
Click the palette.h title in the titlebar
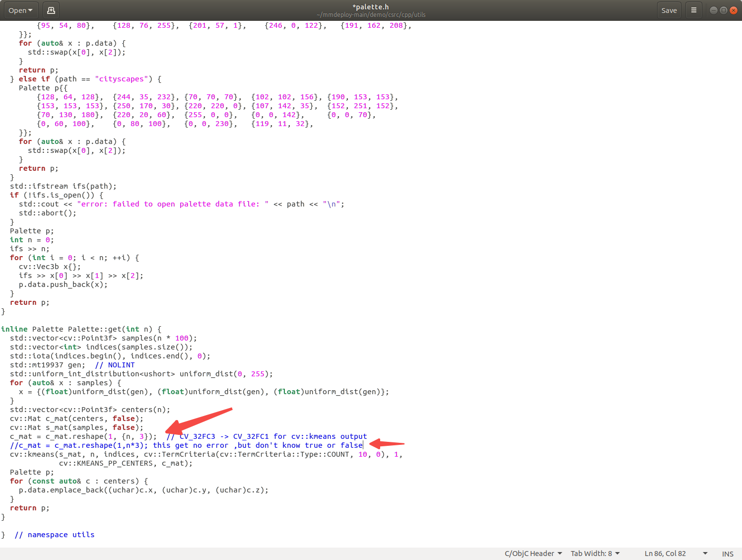[371, 6]
